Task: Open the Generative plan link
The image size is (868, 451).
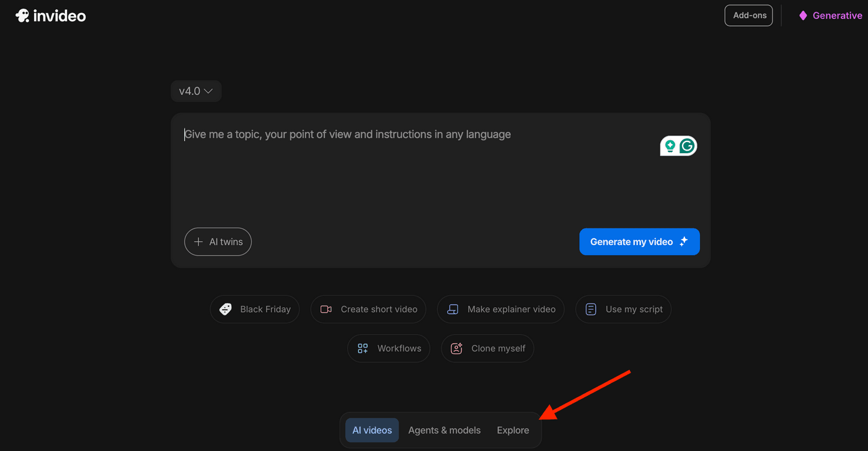Action: coord(837,16)
